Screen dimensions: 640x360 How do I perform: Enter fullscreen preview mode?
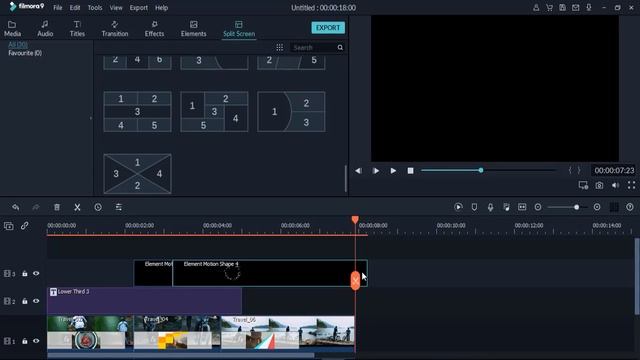[631, 185]
